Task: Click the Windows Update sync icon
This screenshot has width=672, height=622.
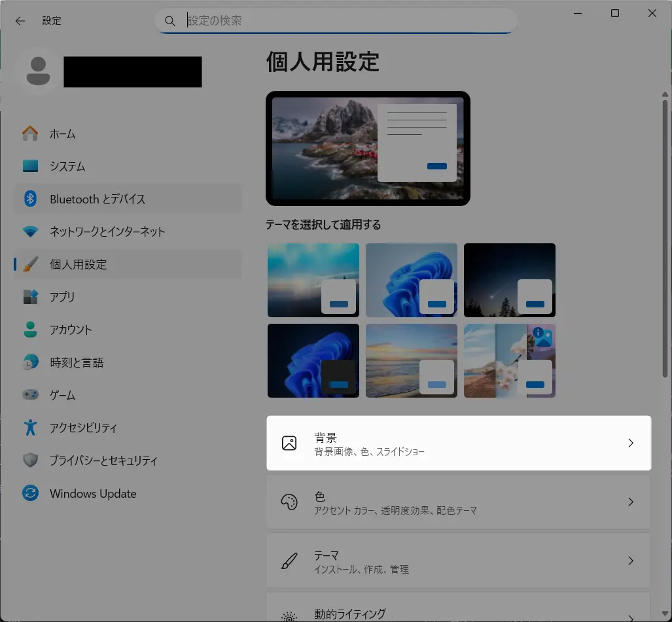Action: [30, 493]
